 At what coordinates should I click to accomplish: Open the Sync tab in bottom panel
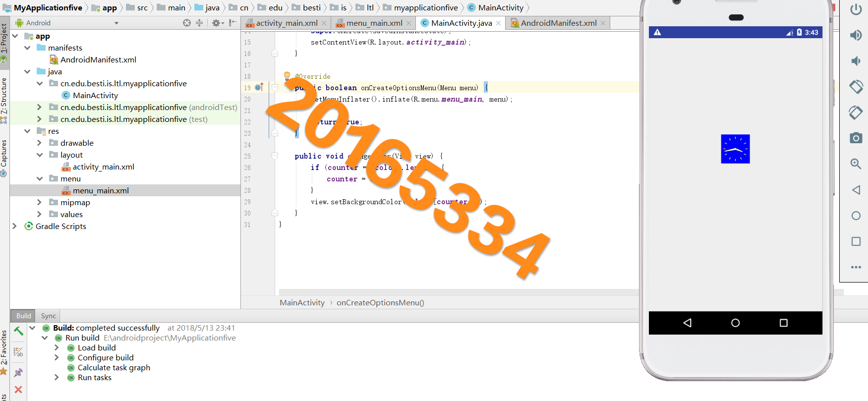[x=48, y=316]
